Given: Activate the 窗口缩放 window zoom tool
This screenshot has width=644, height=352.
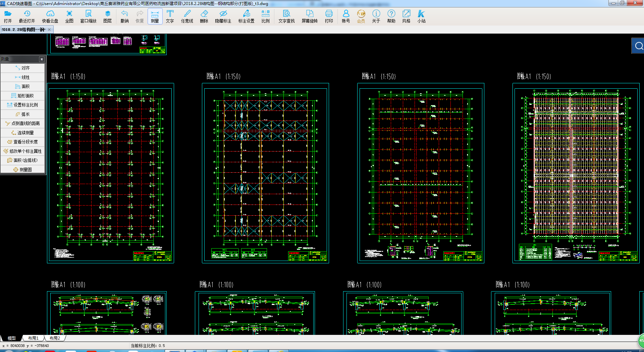Looking at the screenshot, I should point(88,16).
